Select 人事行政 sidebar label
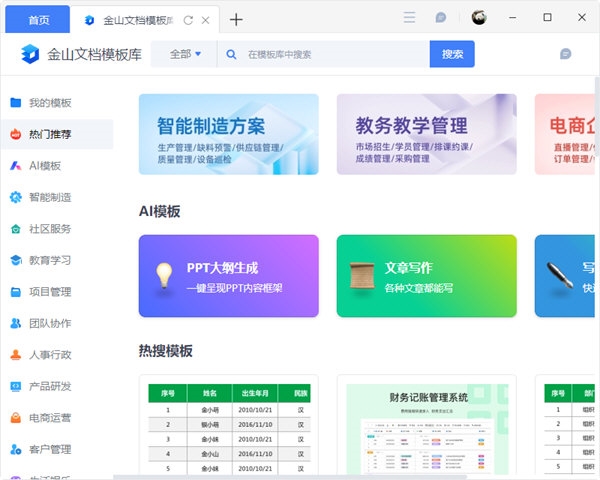Image resolution: width=600 pixels, height=480 pixels. click(x=50, y=355)
